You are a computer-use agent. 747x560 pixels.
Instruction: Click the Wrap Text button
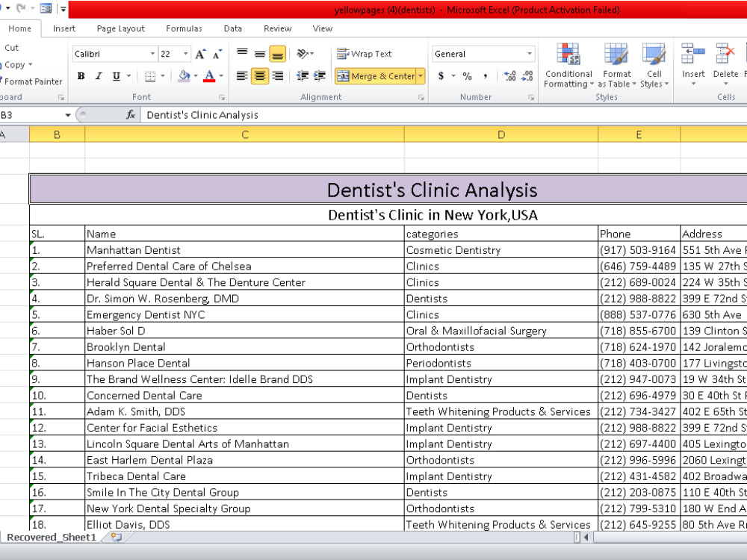365,54
